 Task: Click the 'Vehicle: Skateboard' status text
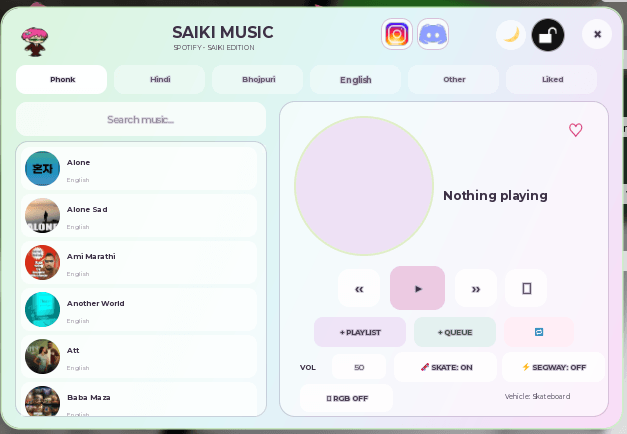[537, 396]
